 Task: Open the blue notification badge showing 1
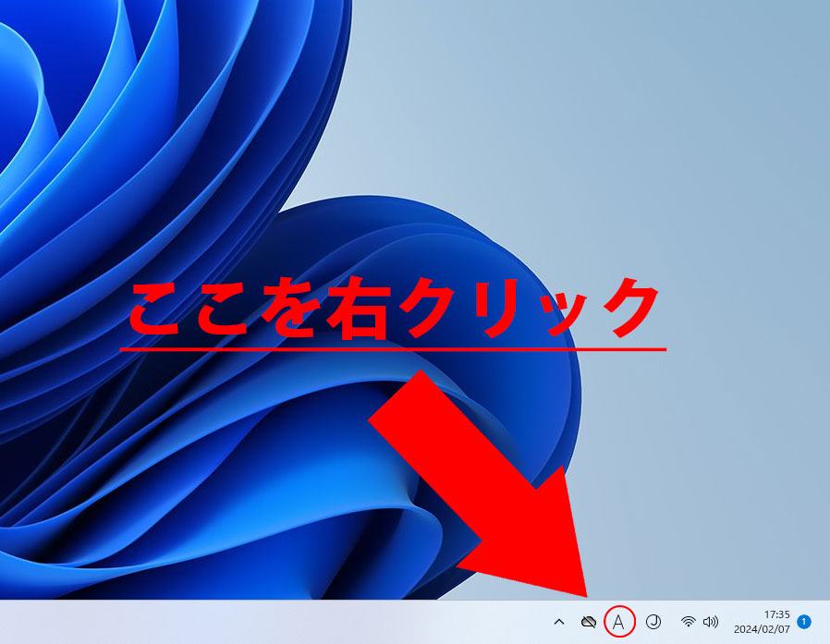tap(804, 622)
